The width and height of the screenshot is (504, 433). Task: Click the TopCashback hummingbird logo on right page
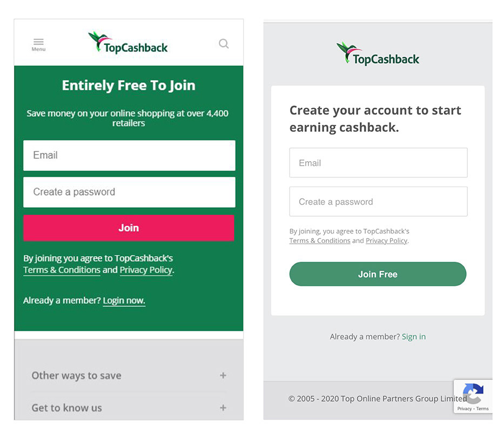click(x=378, y=54)
